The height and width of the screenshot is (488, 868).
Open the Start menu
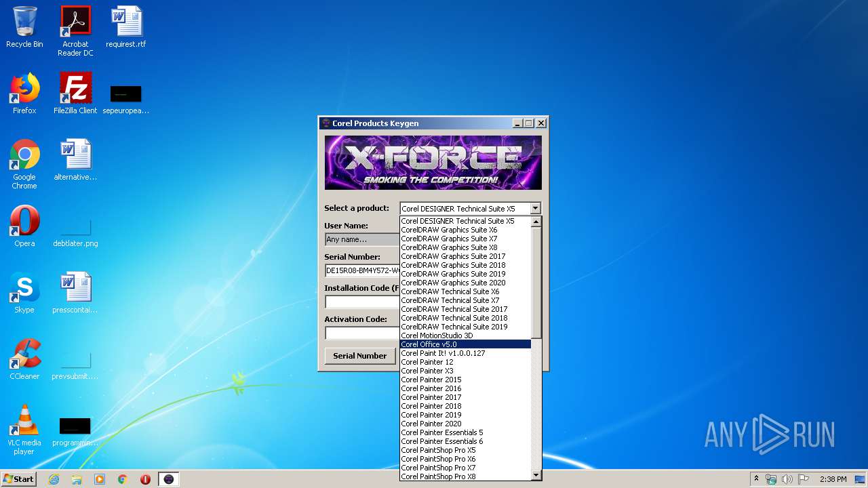pyautogui.click(x=19, y=479)
